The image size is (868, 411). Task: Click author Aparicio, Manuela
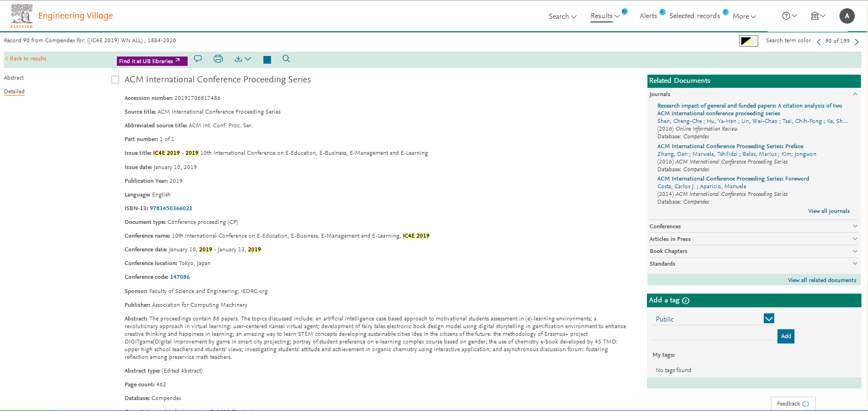click(x=723, y=187)
